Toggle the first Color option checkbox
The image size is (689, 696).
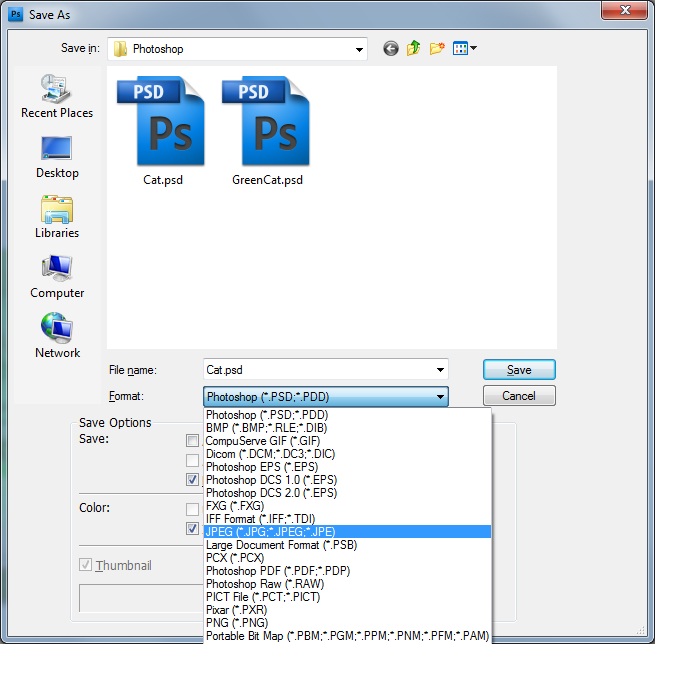click(192, 509)
